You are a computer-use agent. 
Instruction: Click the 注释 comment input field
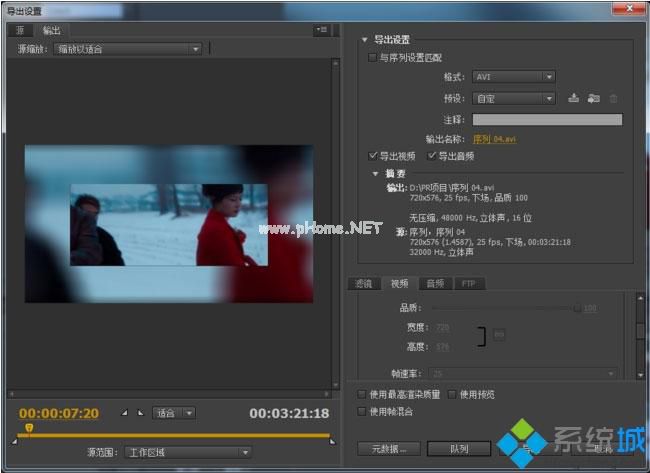click(547, 119)
